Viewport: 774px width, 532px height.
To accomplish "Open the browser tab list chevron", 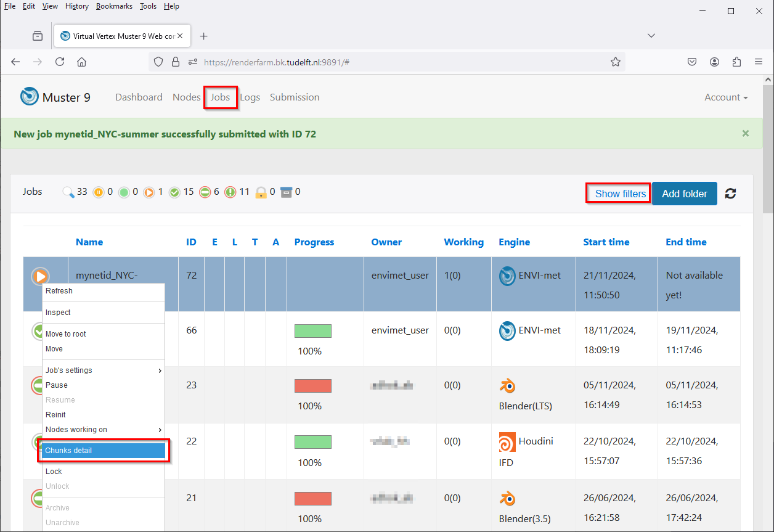I will [651, 35].
